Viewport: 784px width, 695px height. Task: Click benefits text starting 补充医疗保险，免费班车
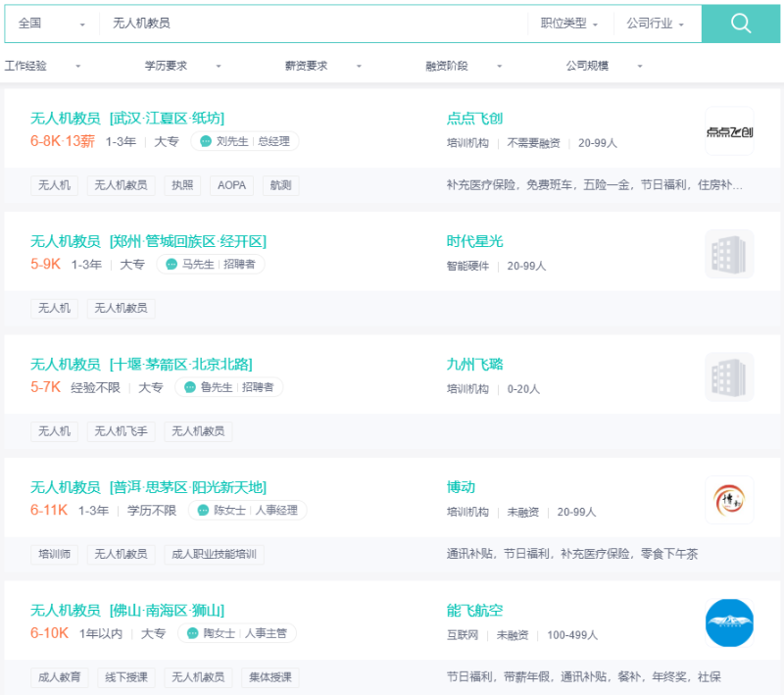[x=595, y=185]
